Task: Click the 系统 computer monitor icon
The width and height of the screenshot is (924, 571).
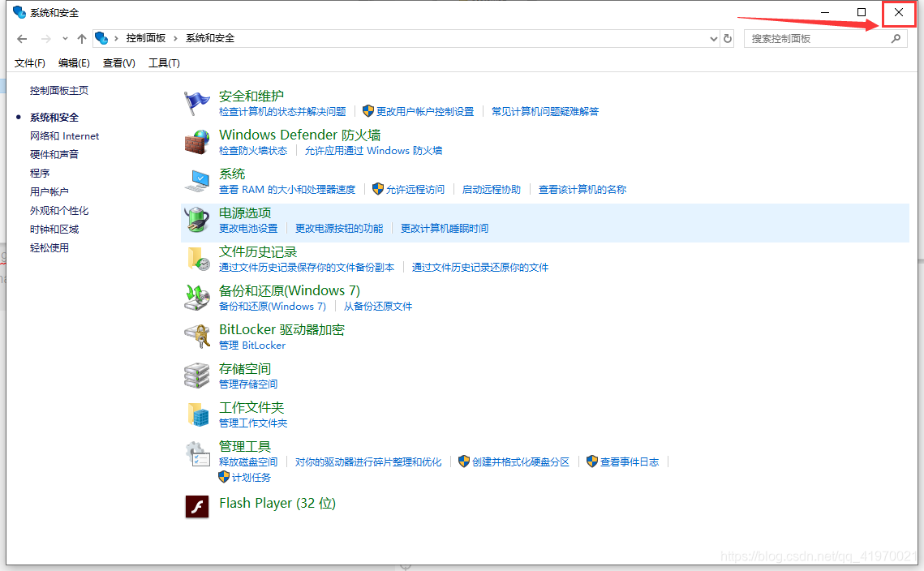Action: pyautogui.click(x=196, y=181)
